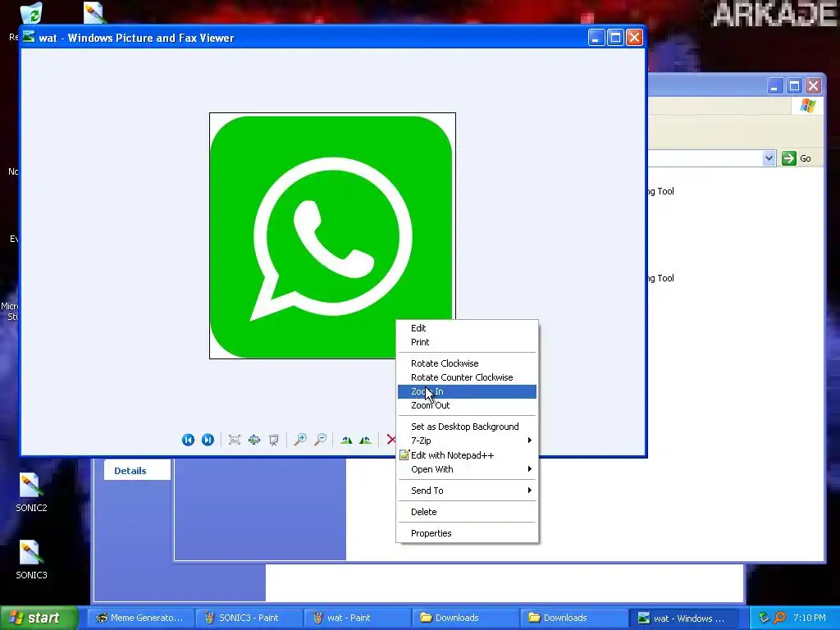840x630 pixels.
Task: Close the Picture and Fax Viewer window
Action: [x=634, y=38]
